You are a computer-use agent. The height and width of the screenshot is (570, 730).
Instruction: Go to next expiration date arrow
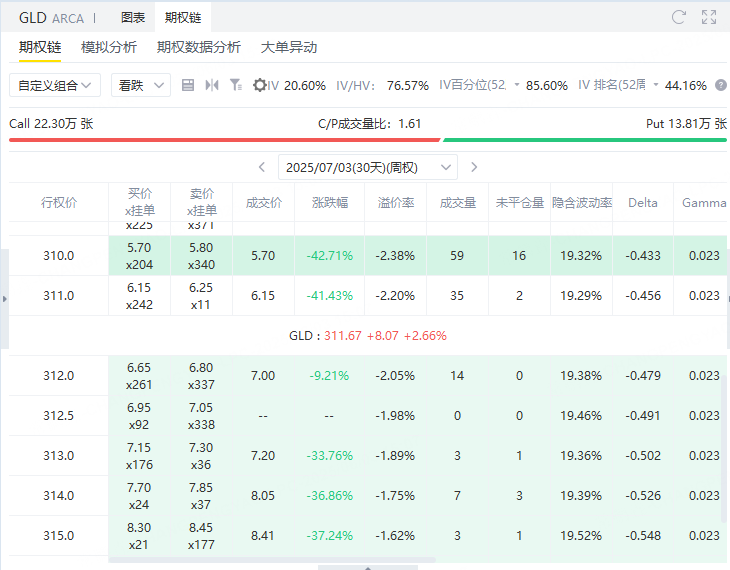(x=474, y=167)
